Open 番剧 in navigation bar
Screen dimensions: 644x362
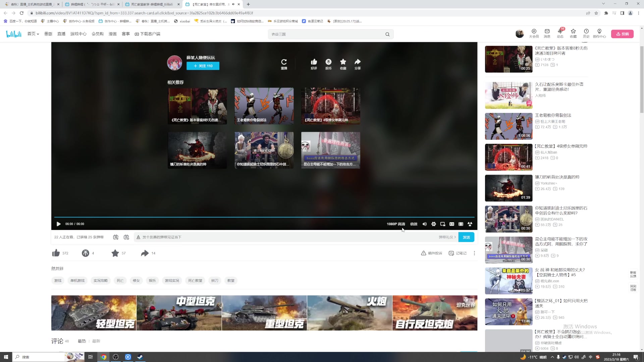point(48,34)
